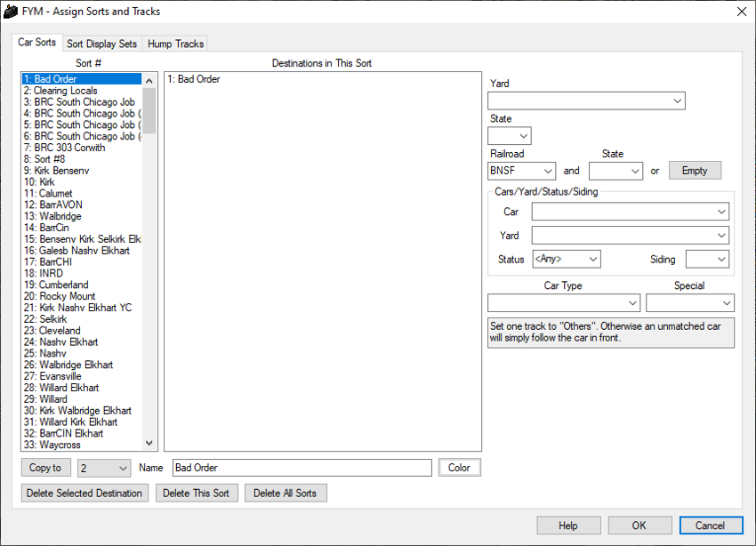
Task: Select sort 15: Bensenv Kirk Selkirk
Action: coord(82,239)
